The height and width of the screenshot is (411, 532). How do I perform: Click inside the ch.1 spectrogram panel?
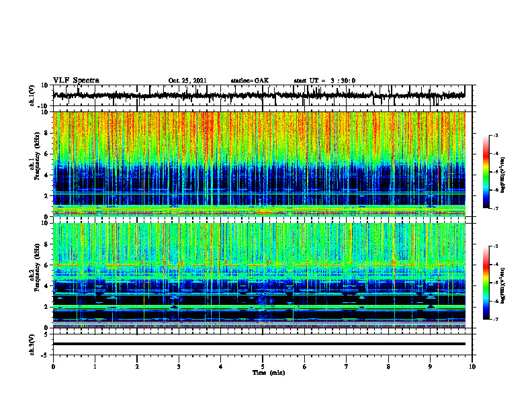click(x=259, y=164)
